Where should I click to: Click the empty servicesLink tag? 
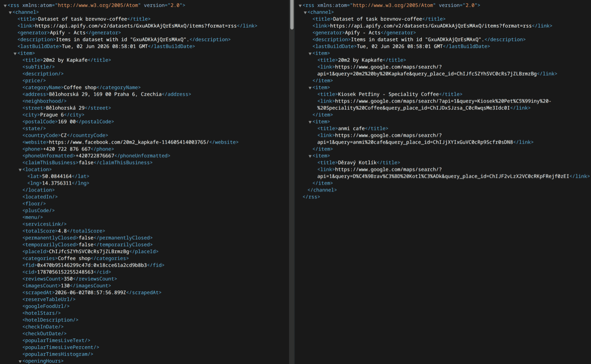pyautogui.click(x=45, y=224)
